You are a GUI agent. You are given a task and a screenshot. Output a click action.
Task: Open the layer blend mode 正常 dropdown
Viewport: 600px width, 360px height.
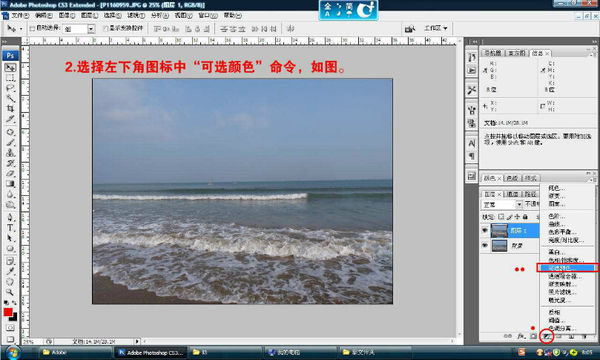tap(502, 205)
